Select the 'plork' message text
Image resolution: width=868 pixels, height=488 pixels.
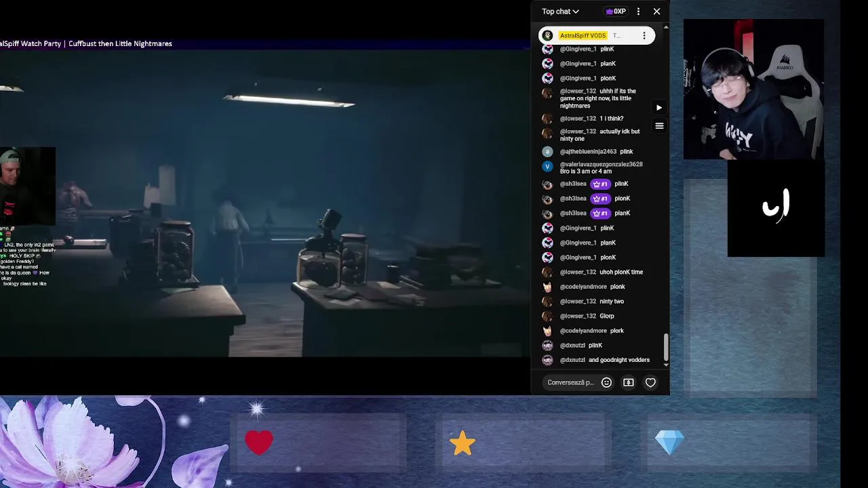tap(616, 331)
